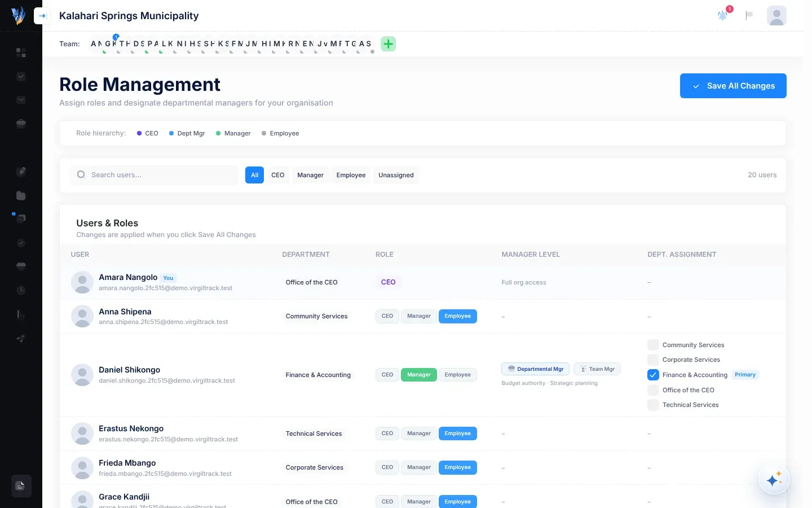The image size is (812, 508).
Task: Click the flag icon in the header
Action: [x=749, y=15]
